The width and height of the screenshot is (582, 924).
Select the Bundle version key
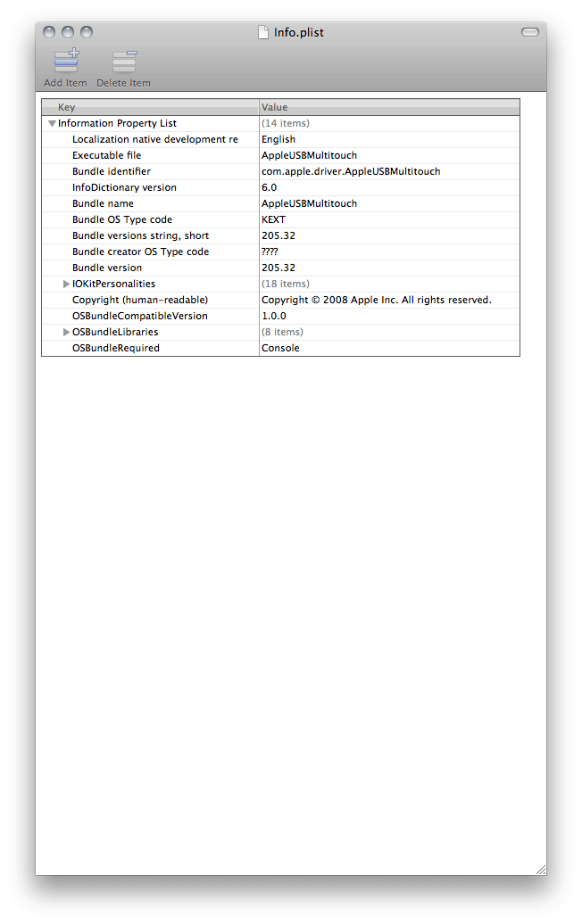[x=107, y=268]
